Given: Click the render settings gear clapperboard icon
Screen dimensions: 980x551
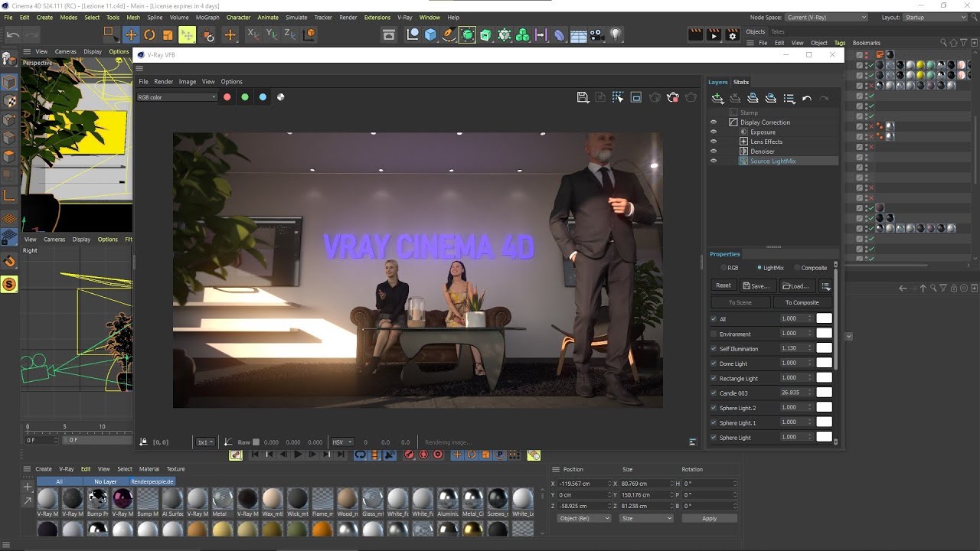Looking at the screenshot, I should pyautogui.click(x=733, y=34).
